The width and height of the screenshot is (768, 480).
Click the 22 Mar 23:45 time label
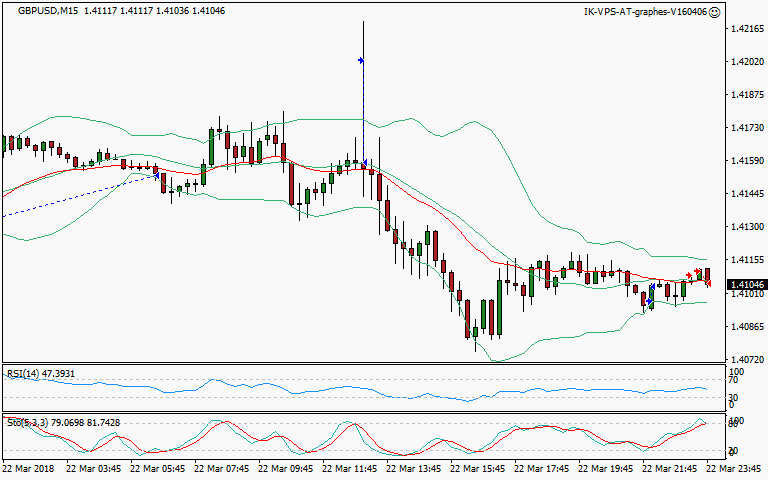734,468
